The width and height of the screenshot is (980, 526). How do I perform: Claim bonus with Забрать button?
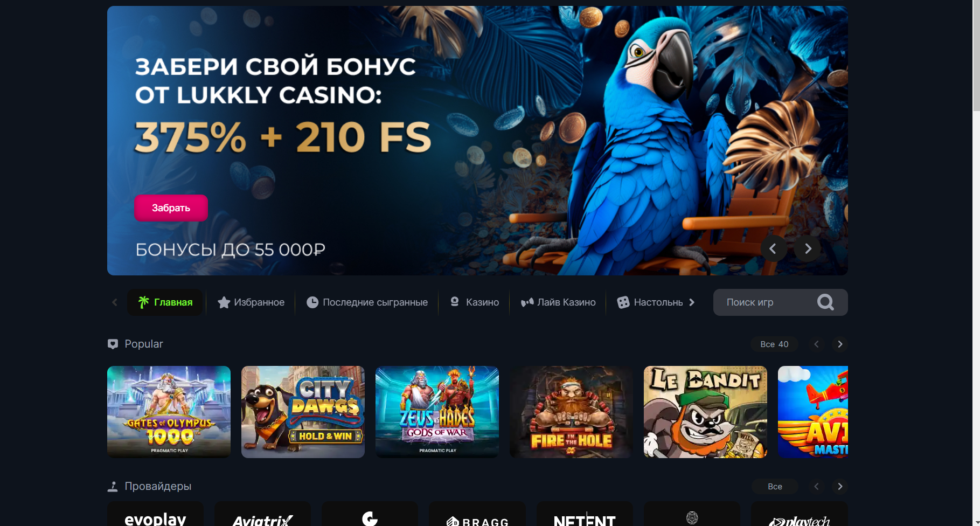coord(171,208)
